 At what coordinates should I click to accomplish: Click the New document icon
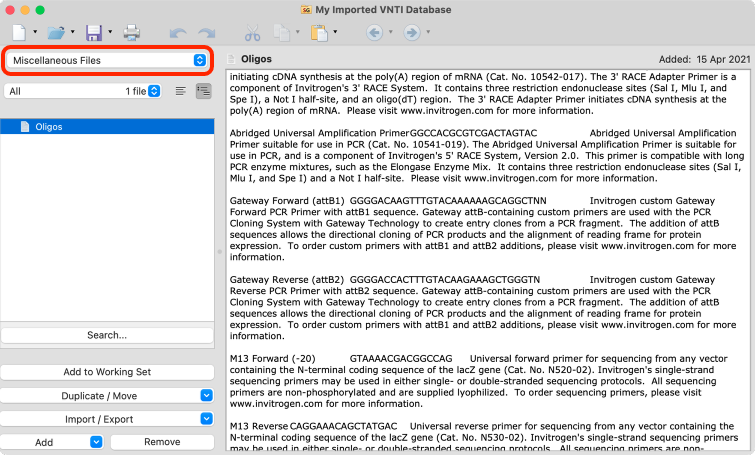pos(19,33)
